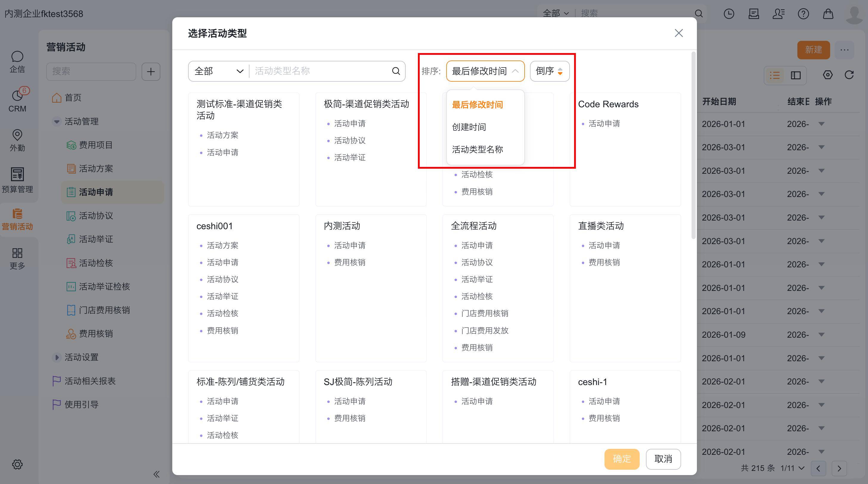This screenshot has width=868, height=484.
Task: Click the 确定 button
Action: (x=621, y=459)
